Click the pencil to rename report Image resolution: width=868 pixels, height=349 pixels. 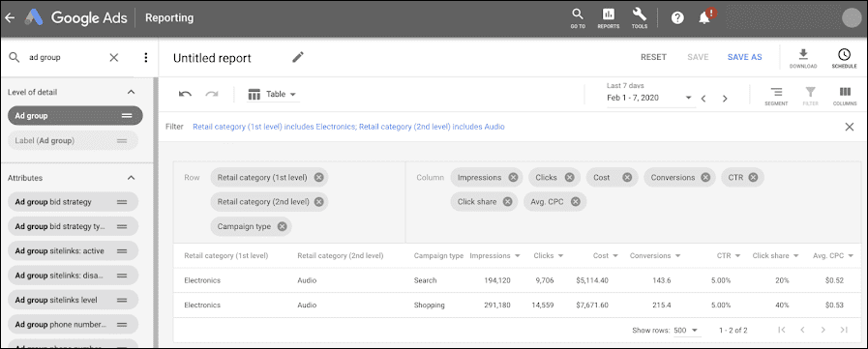point(298,57)
